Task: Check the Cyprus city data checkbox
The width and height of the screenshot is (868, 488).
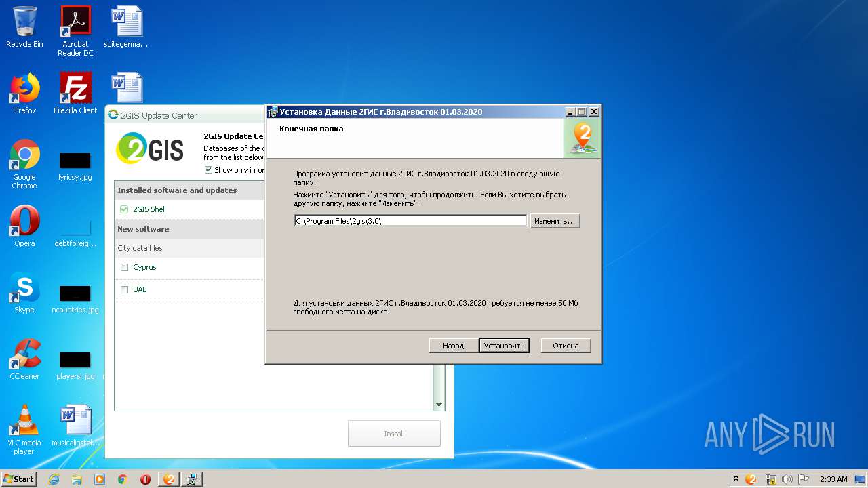Action: pyautogui.click(x=124, y=267)
